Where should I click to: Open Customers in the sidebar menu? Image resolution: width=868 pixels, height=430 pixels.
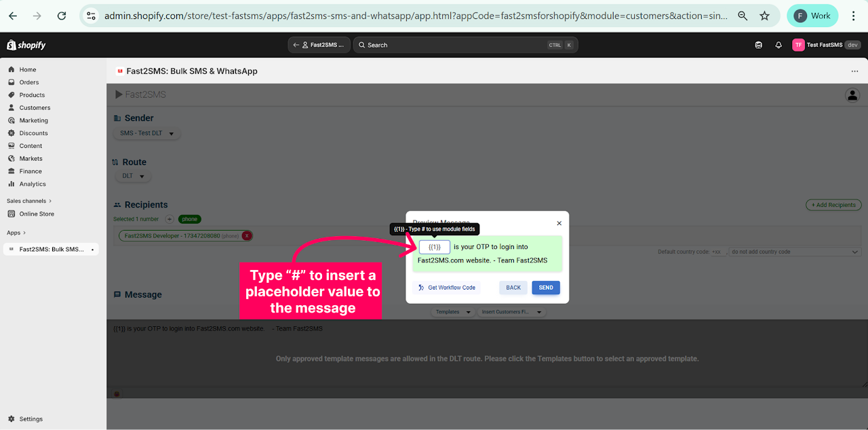point(35,108)
